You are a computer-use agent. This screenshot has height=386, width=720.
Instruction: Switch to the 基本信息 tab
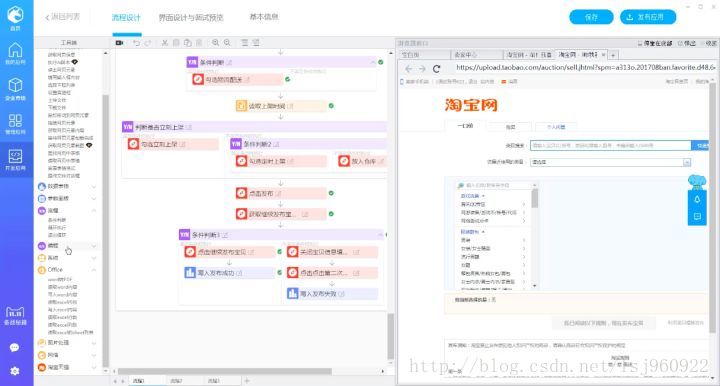click(x=264, y=17)
